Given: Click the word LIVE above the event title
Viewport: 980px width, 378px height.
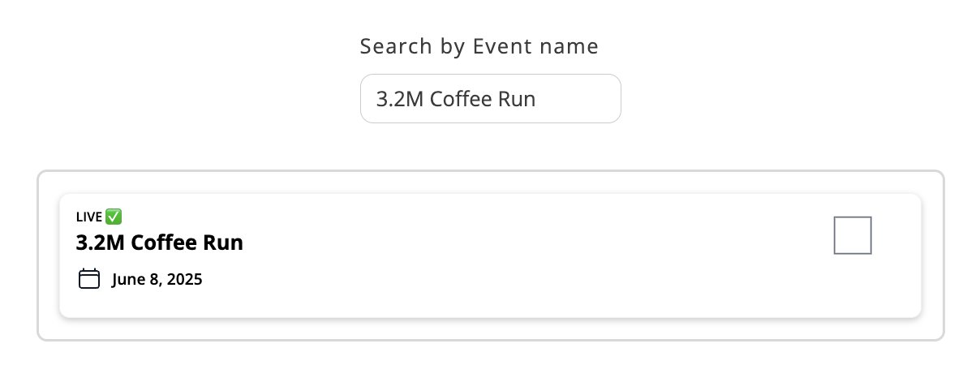Looking at the screenshot, I should point(89,217).
